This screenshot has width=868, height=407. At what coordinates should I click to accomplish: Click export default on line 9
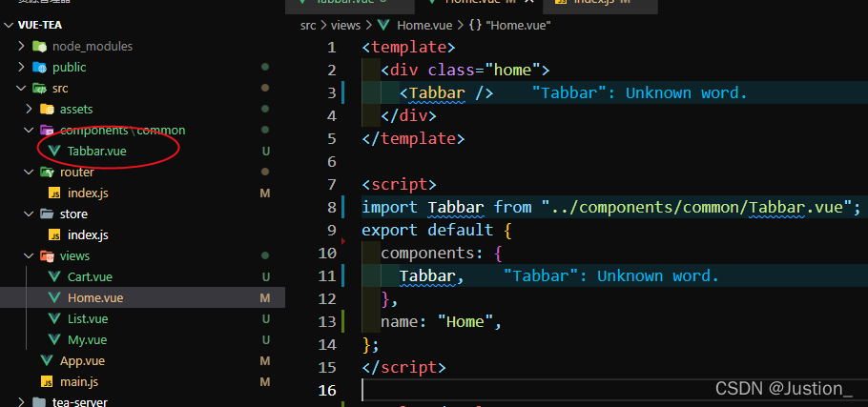[x=427, y=230]
